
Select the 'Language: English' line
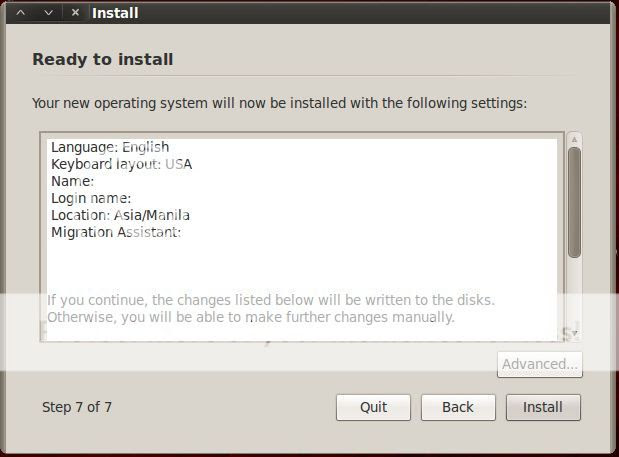110,147
